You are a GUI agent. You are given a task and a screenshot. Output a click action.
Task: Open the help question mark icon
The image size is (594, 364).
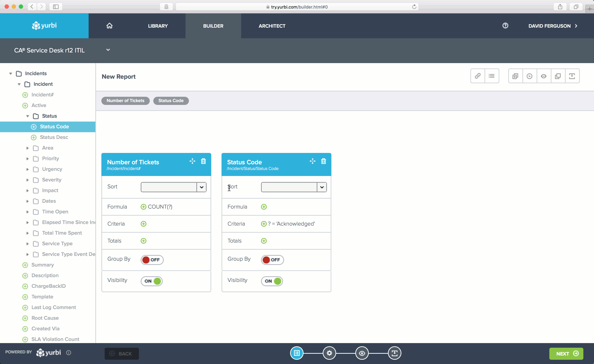pos(505,26)
